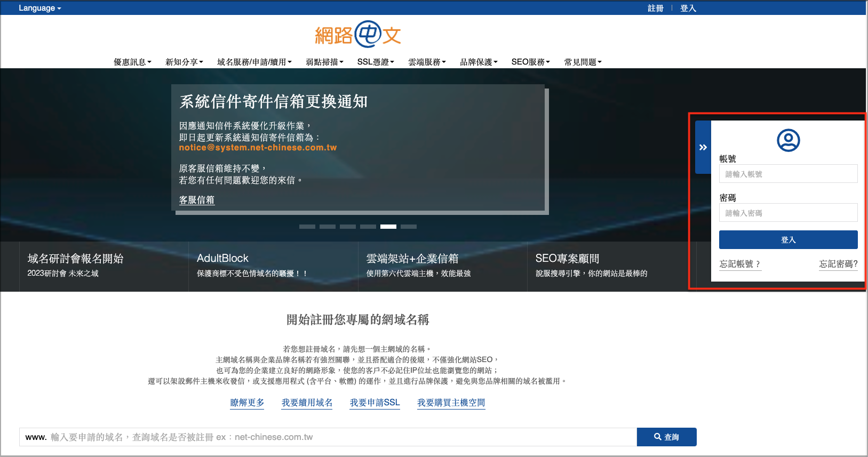This screenshot has height=457, width=868.
Task: Click the 註冊 register link
Action: [656, 8]
